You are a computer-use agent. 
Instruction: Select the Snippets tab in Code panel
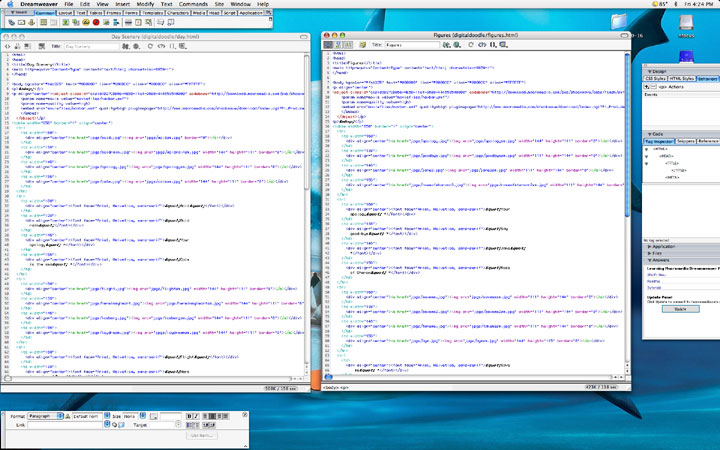684,141
